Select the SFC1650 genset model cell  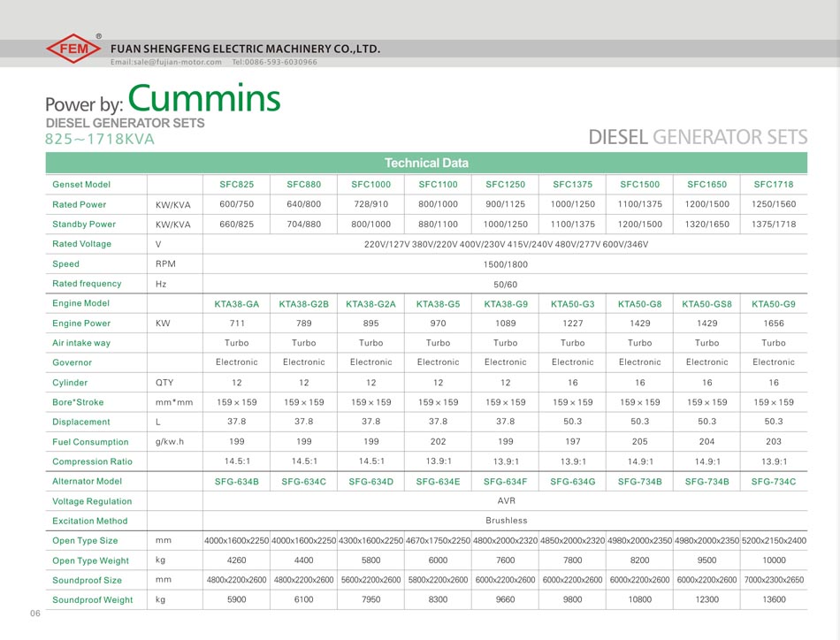(x=707, y=184)
